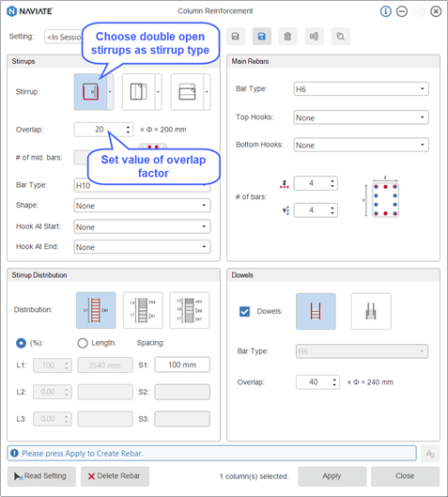The height and width of the screenshot is (497, 448).
Task: Open Main Rebars Bar Type H6 dropdown
Action: tap(362, 89)
